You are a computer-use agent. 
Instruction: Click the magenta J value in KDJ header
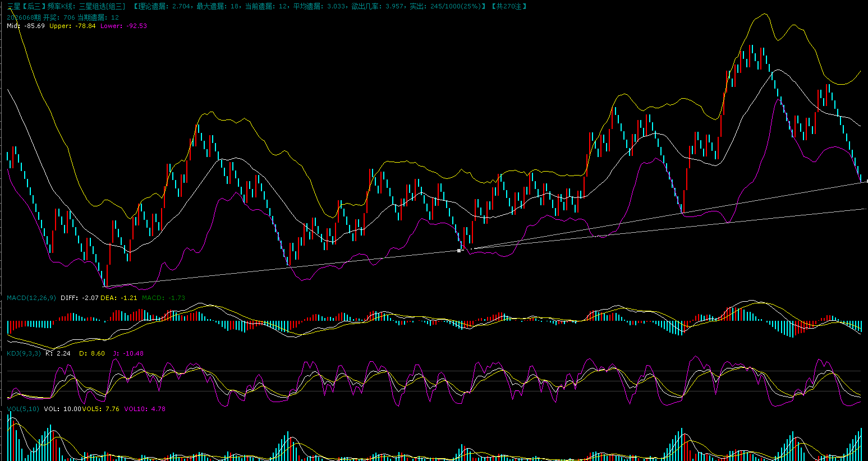128,353
